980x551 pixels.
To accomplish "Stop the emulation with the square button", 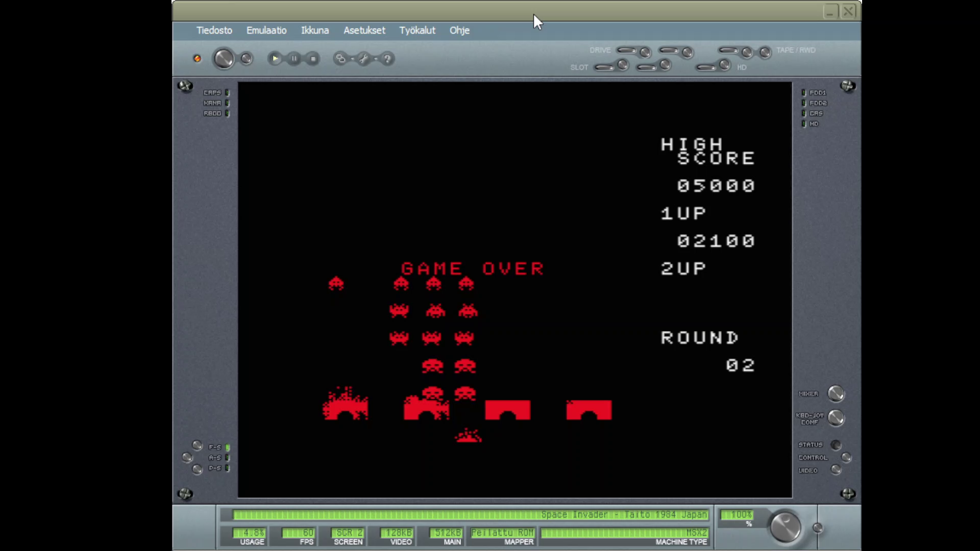I will click(313, 59).
